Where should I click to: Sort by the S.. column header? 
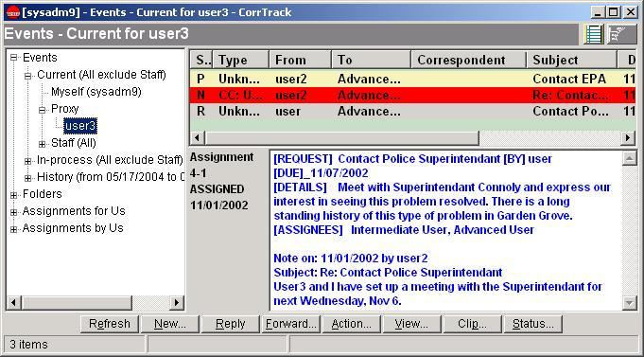coord(201,60)
